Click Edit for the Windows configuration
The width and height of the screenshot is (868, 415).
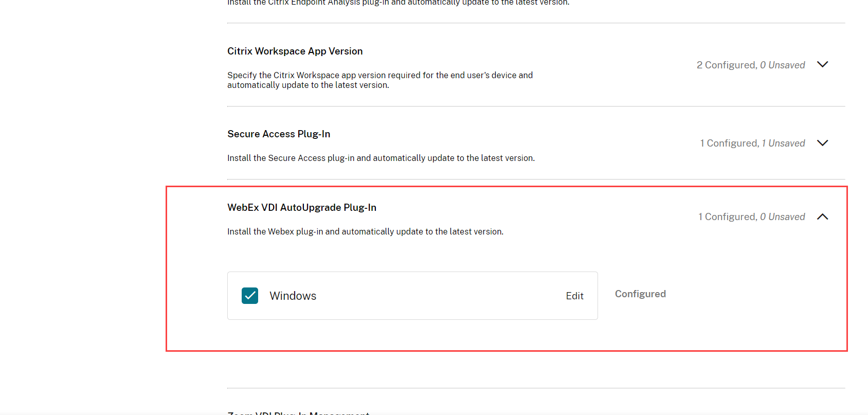click(x=574, y=296)
